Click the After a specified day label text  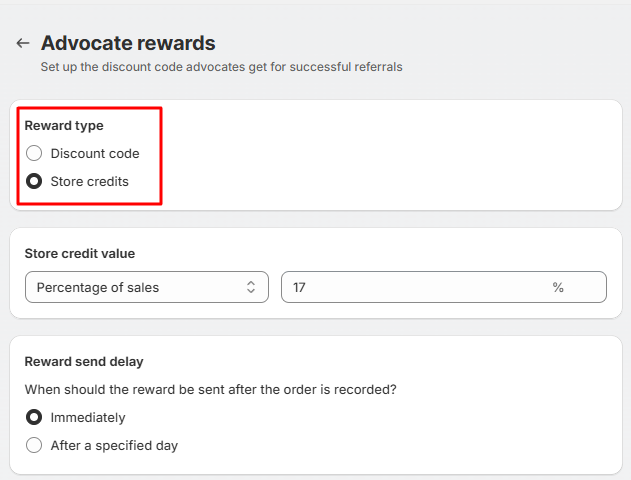(114, 446)
